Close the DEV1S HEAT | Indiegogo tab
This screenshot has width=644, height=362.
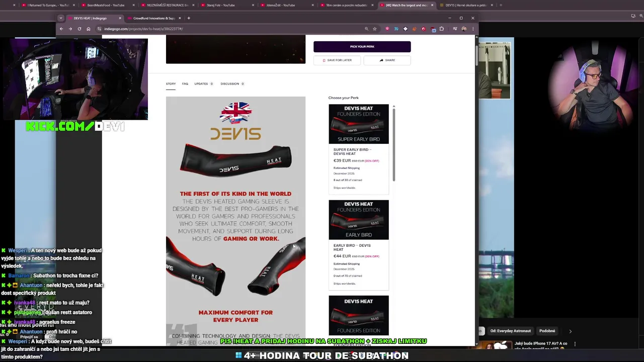tap(120, 18)
